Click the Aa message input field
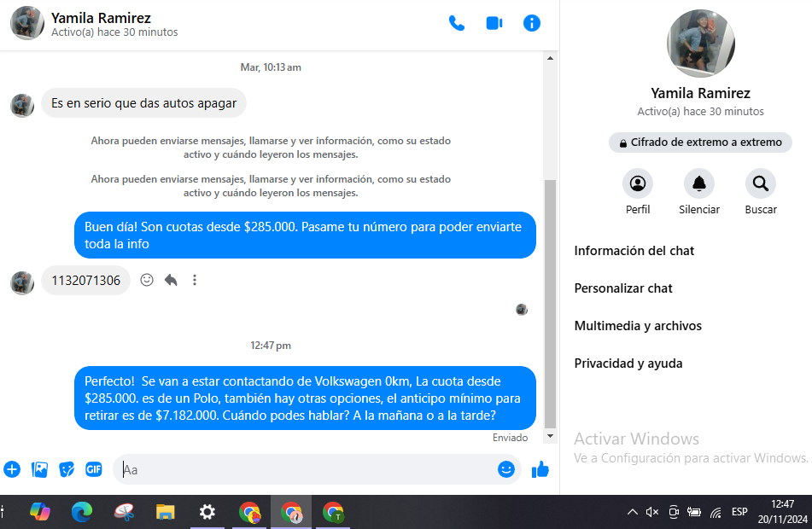This screenshot has width=812, height=529. [307, 469]
